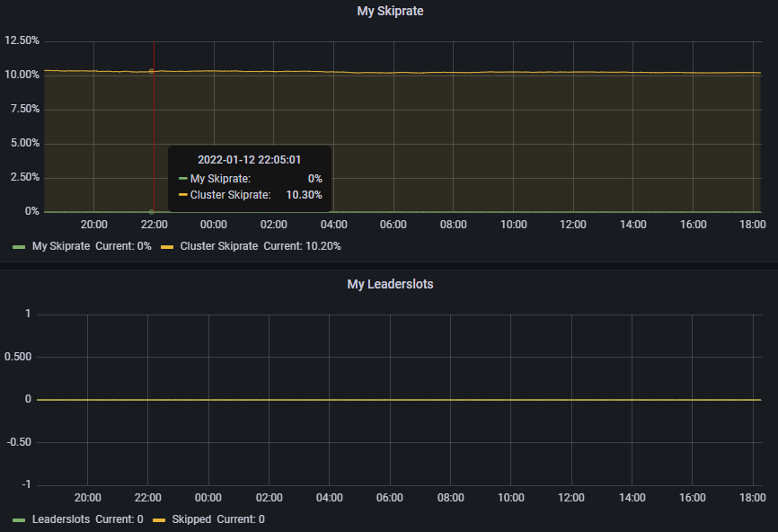Open the My Skiprate panel title menu
This screenshot has width=778, height=532.
[390, 11]
